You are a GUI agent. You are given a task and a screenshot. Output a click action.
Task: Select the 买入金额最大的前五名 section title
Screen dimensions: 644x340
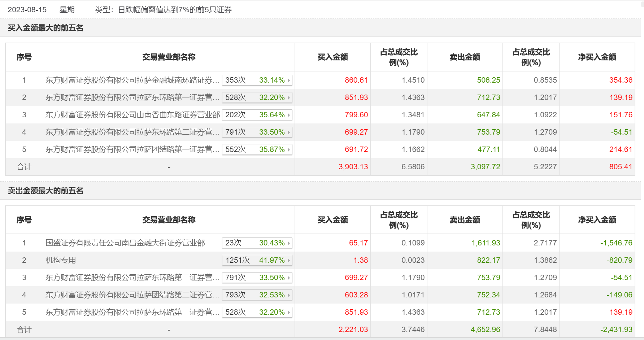(x=45, y=28)
